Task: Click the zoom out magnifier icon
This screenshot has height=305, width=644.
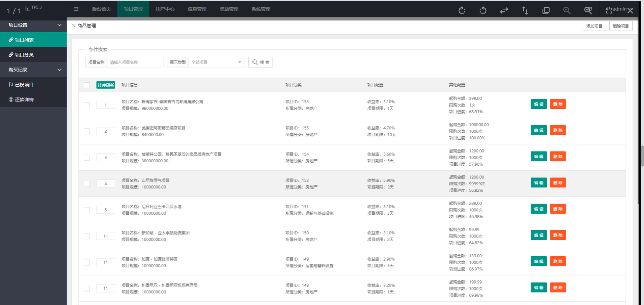Action: (x=567, y=10)
